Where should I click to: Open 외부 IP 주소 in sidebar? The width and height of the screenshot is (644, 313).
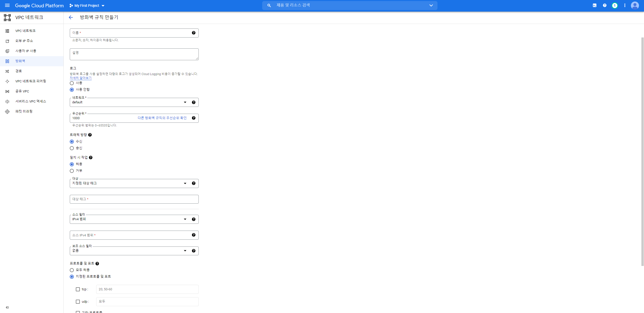tap(24, 41)
